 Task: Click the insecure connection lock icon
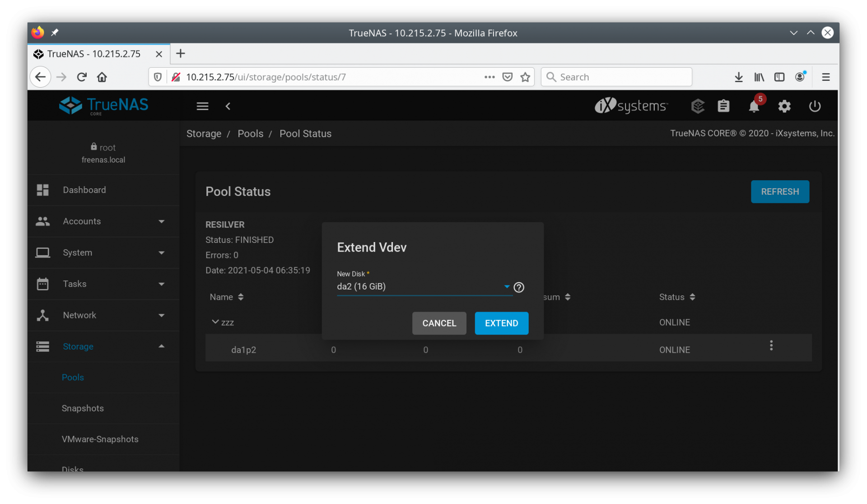[x=176, y=77]
